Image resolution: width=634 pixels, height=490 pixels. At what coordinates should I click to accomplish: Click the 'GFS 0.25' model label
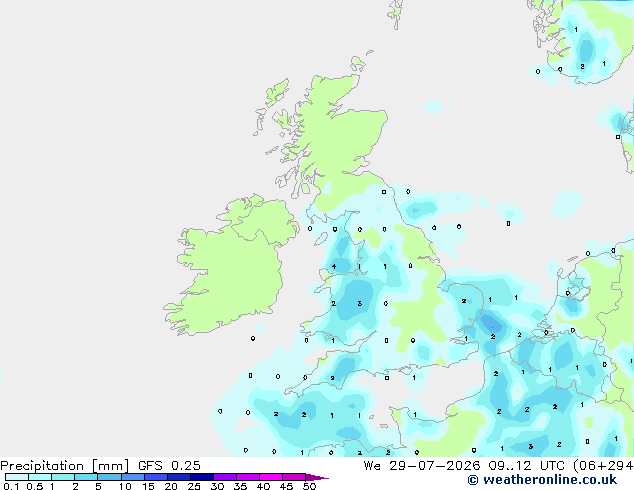coord(169,466)
